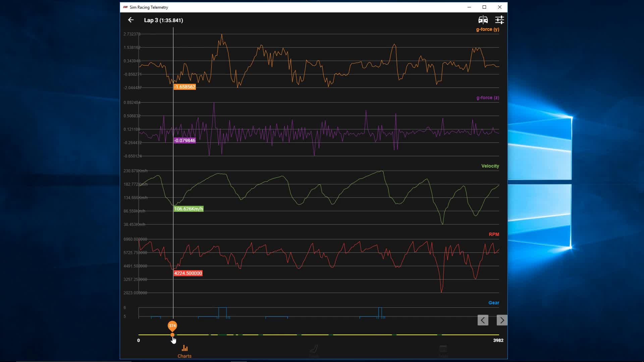Click the Lap 3 (1:35.841) title
The height and width of the screenshot is (362, 644).
[x=163, y=20]
